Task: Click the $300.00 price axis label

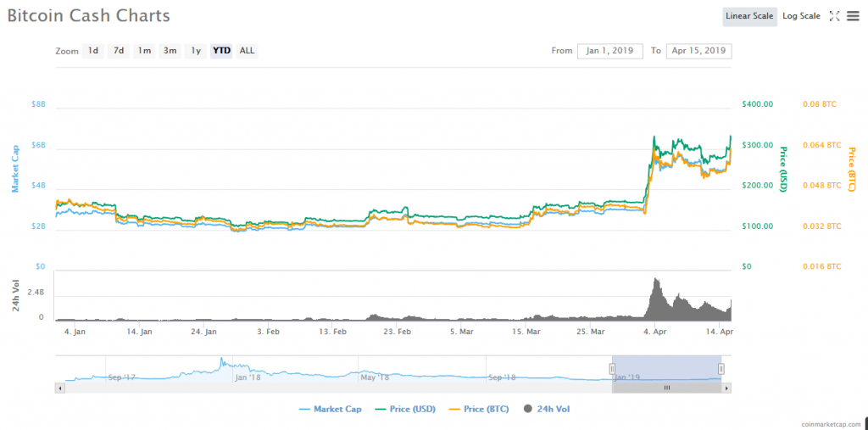Action: click(x=758, y=145)
